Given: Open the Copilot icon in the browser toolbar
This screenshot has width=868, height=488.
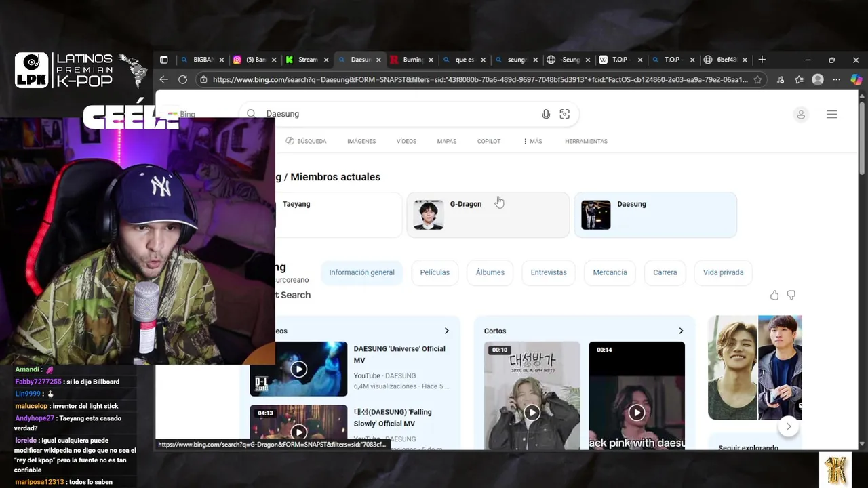Looking at the screenshot, I should [856, 79].
